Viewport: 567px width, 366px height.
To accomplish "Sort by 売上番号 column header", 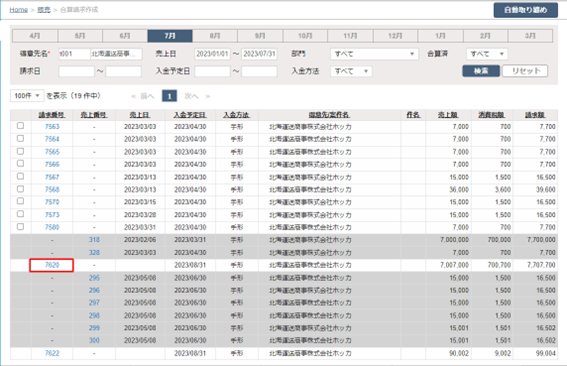I will 94,115.
